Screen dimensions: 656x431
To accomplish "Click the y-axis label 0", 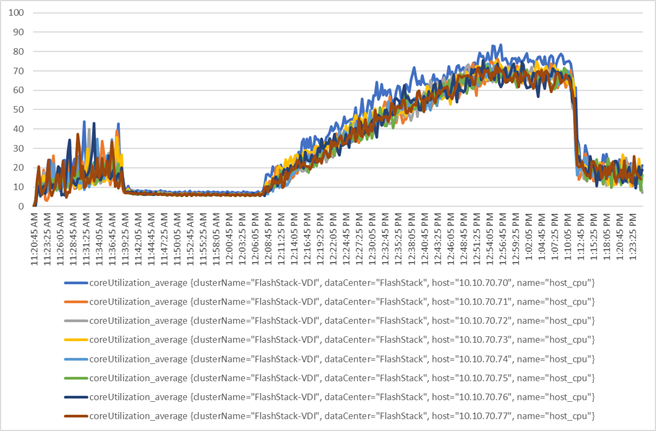I will coord(22,206).
